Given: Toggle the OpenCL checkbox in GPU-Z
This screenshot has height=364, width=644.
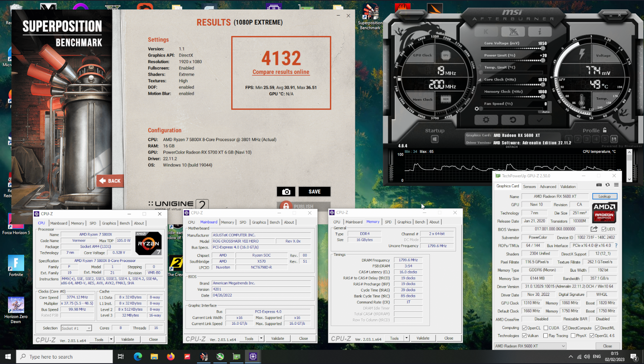Looking at the screenshot, I should tap(524, 328).
